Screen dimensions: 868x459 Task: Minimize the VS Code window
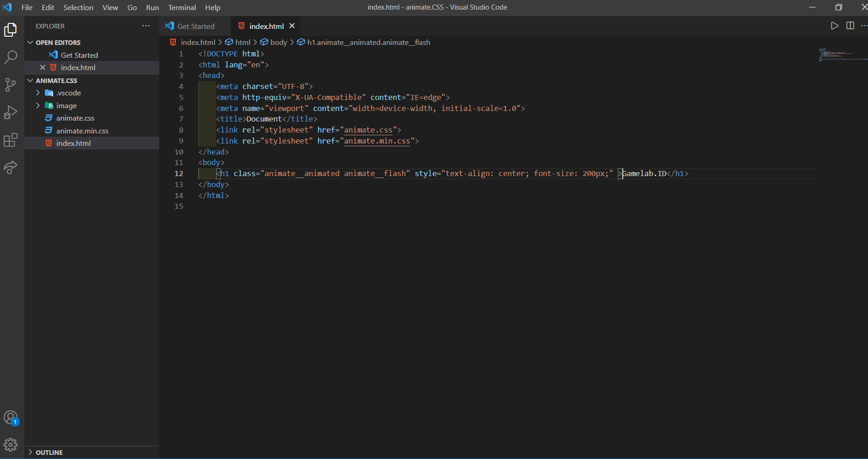pos(812,7)
